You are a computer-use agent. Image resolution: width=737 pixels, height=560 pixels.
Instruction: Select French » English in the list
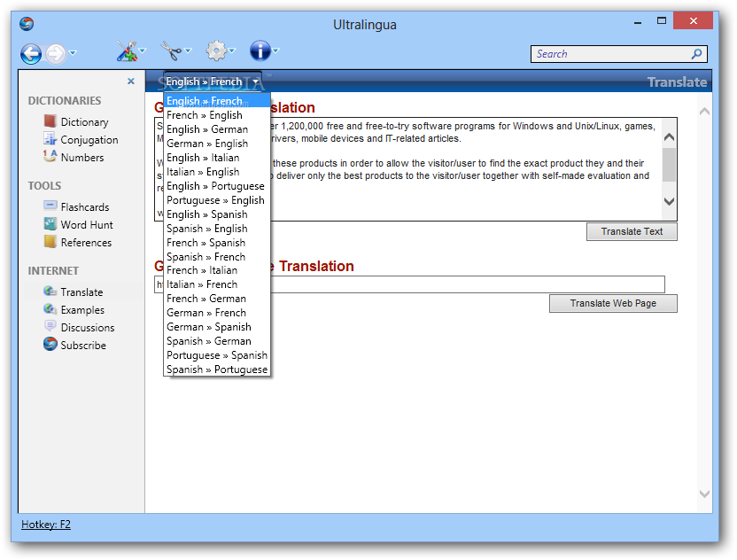click(217, 115)
